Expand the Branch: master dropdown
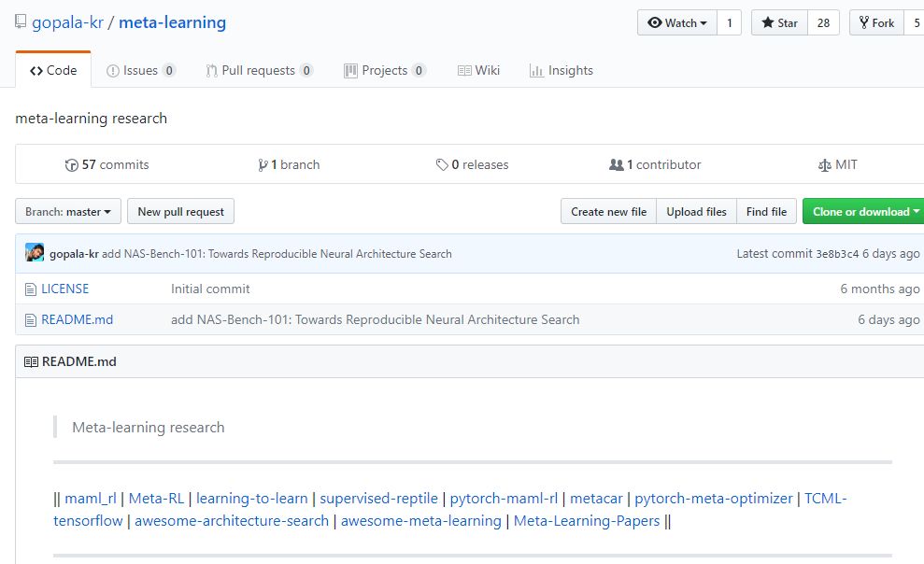 coord(67,212)
